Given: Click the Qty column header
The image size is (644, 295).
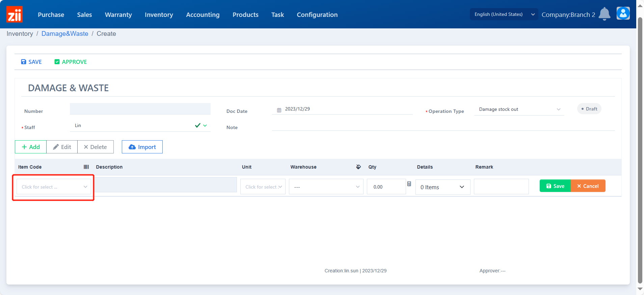Looking at the screenshot, I should pos(372,167).
